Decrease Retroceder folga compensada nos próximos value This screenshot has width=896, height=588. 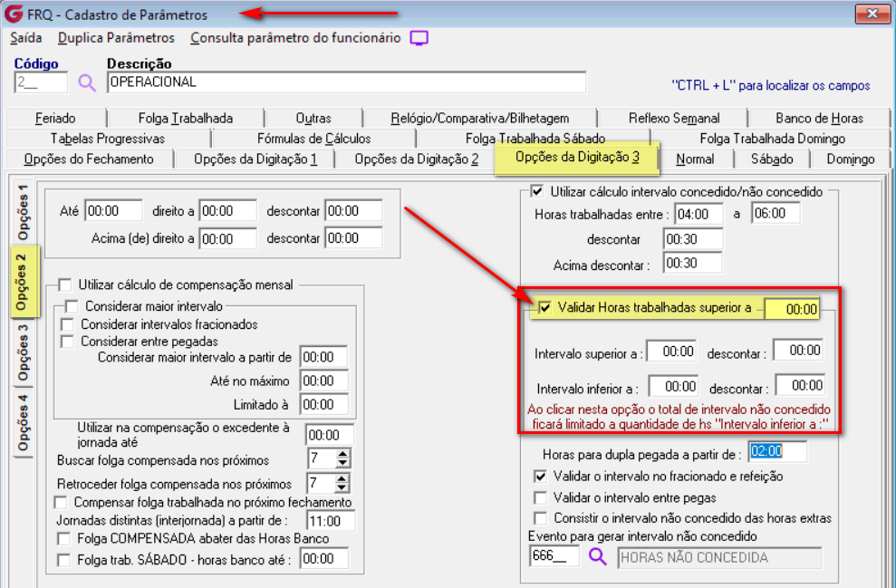click(342, 488)
